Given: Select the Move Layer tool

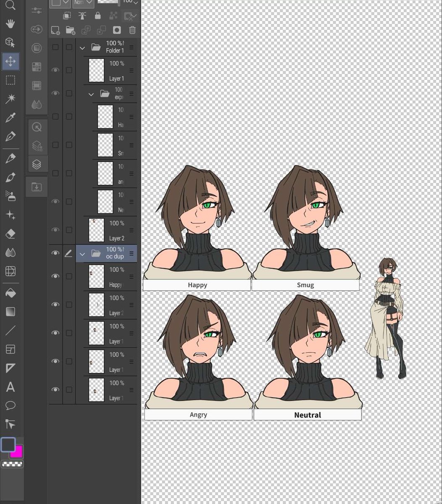Looking at the screenshot, I should tap(10, 61).
